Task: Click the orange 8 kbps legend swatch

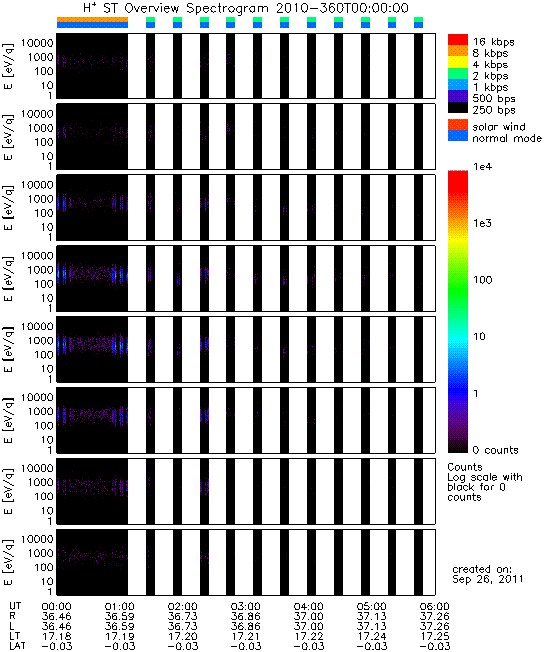Action: [458, 51]
